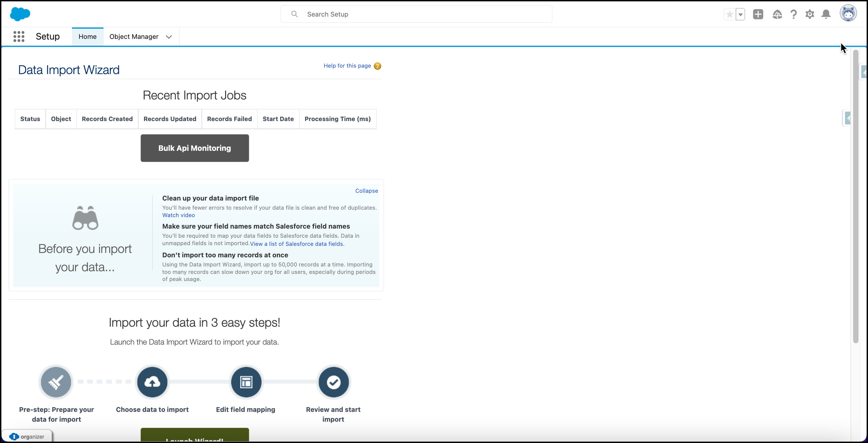
Task: Open the Watch video link
Action: (x=178, y=215)
